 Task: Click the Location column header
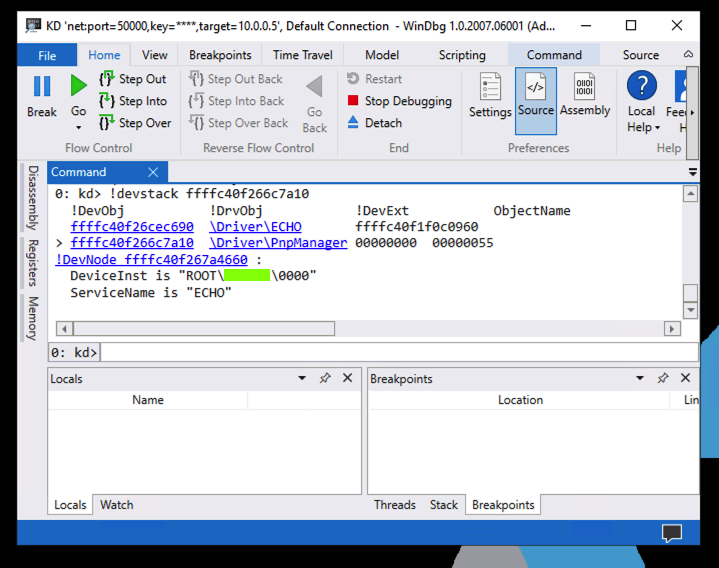tap(520, 400)
